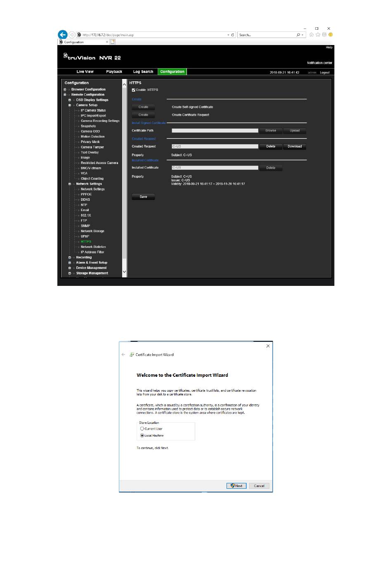Collapse the Remote Configuration tree node
The width and height of the screenshot is (392, 573).
click(65, 95)
